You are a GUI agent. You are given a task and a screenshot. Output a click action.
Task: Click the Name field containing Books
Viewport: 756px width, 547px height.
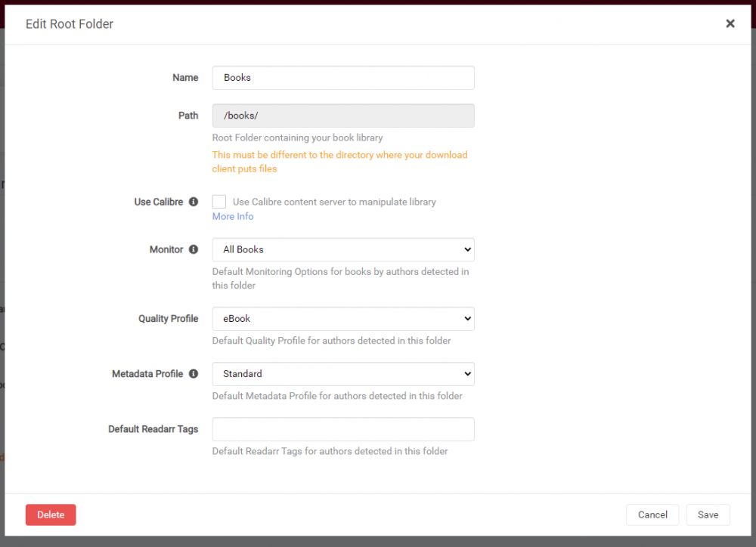[343, 78]
